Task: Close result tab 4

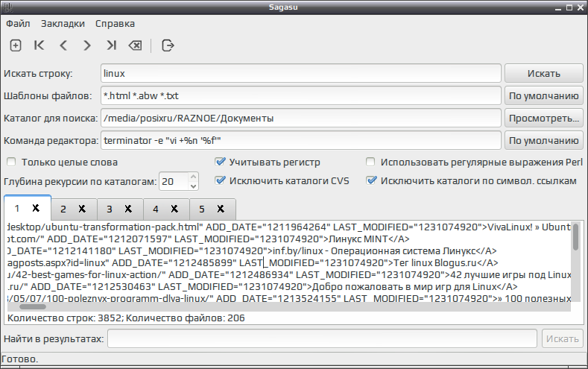Action: (174, 209)
